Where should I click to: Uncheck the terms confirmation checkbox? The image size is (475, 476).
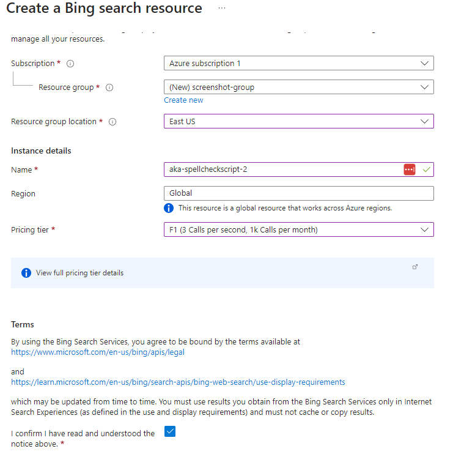171,432
